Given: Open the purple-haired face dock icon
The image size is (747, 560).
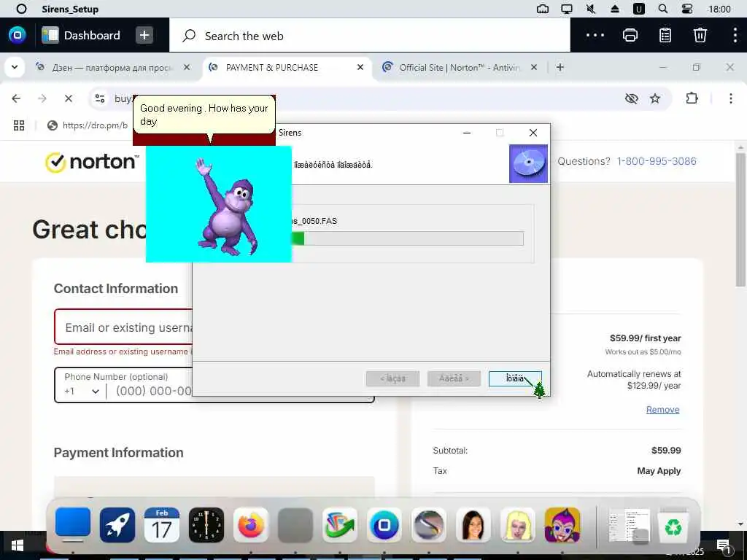Looking at the screenshot, I should point(562,525).
